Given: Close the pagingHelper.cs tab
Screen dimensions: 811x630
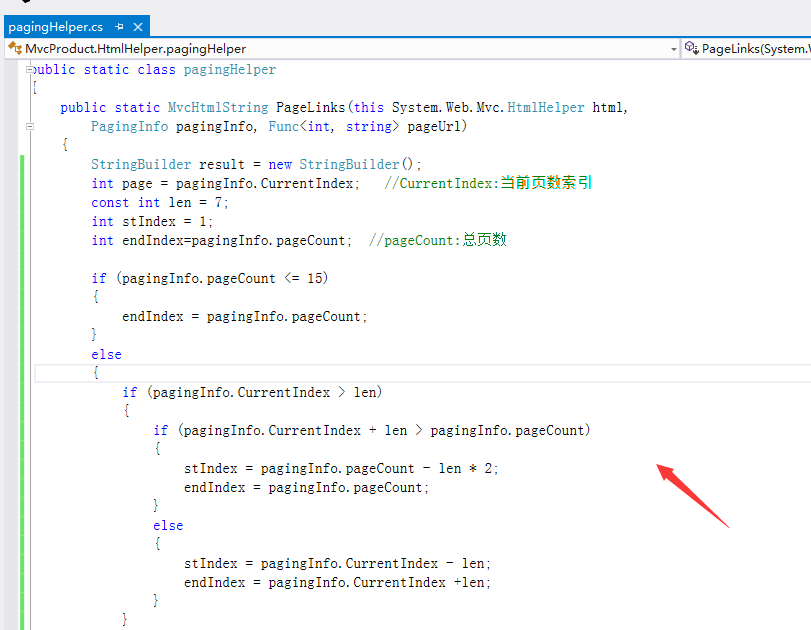Looking at the screenshot, I should (x=138, y=27).
